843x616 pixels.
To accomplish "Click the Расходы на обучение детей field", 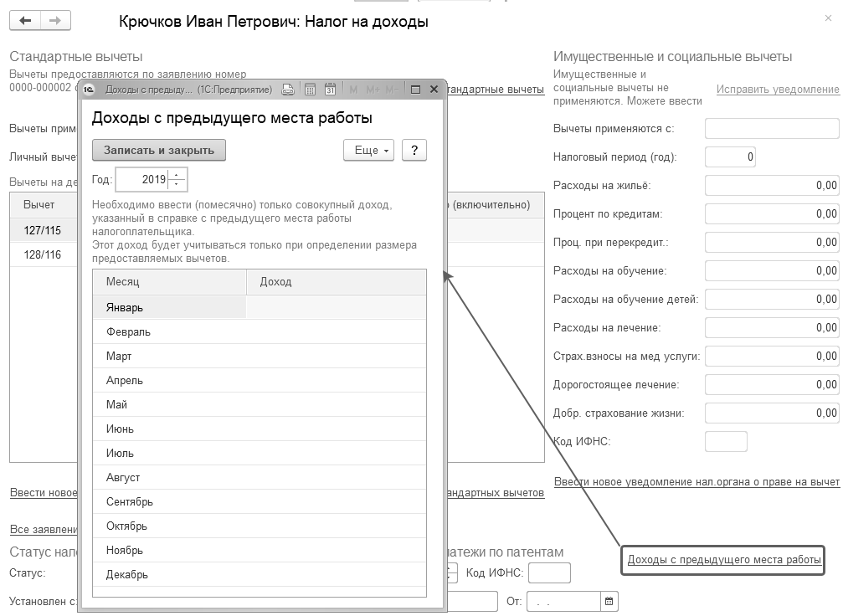I will 772,300.
